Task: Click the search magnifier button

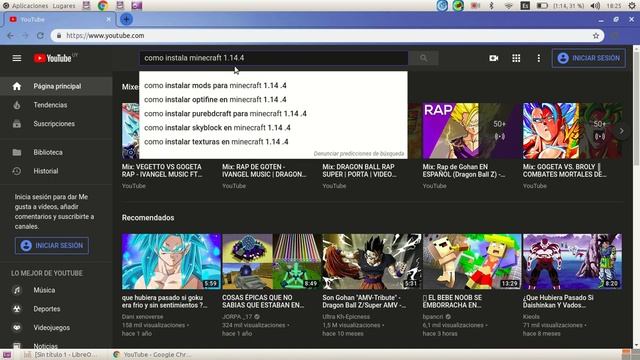Action: click(x=423, y=58)
